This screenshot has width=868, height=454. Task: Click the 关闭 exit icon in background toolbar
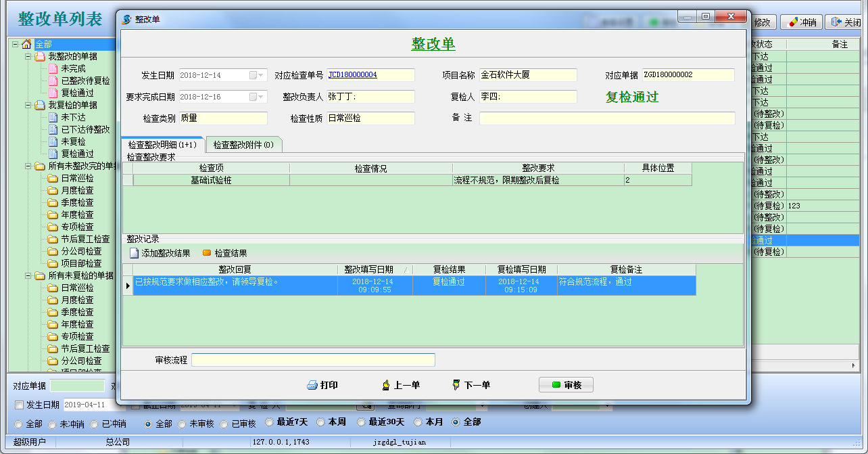click(x=837, y=22)
